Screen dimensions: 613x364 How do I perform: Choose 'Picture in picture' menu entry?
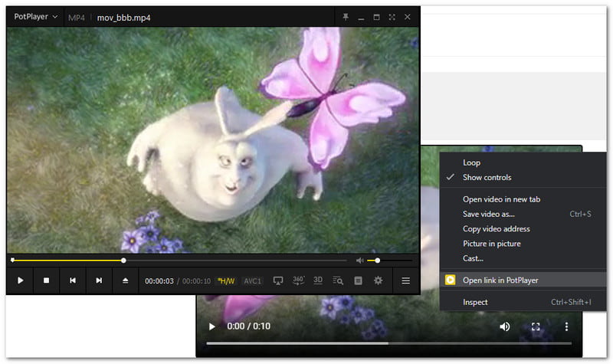(491, 244)
